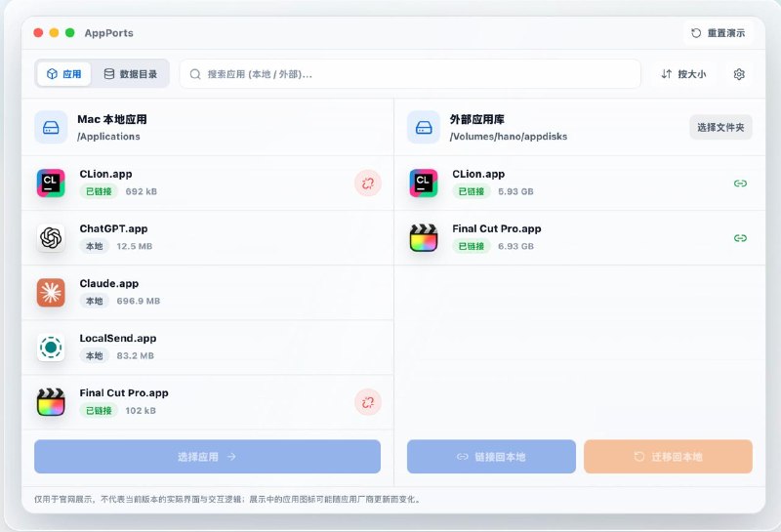Click the 外部应用库 drive icon
The height and width of the screenshot is (532, 781).
tap(424, 128)
